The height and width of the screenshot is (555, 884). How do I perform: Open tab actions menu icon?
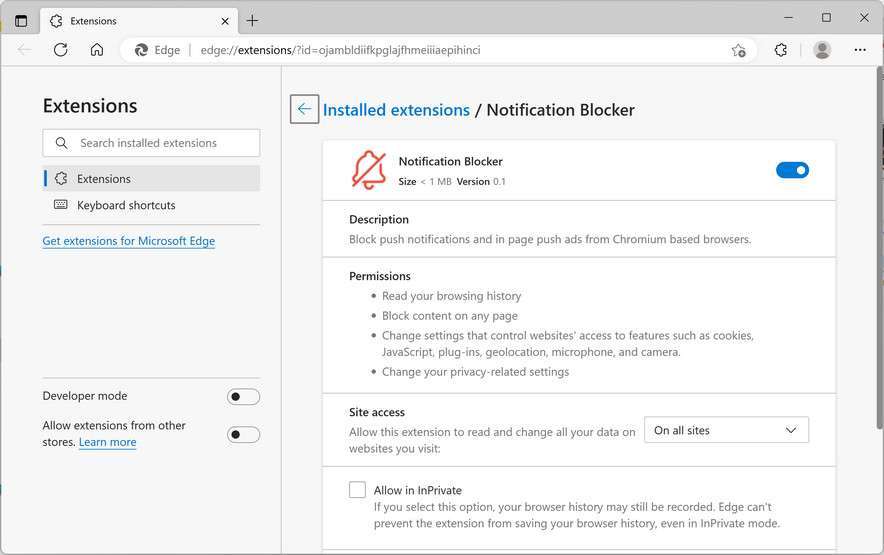pyautogui.click(x=21, y=20)
